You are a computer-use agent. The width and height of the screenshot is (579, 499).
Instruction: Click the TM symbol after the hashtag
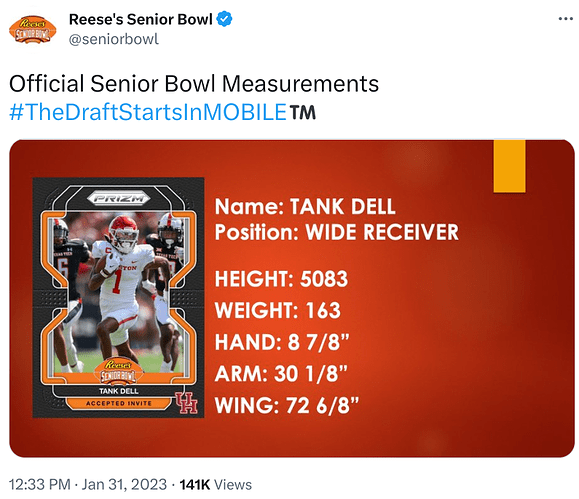(x=303, y=112)
